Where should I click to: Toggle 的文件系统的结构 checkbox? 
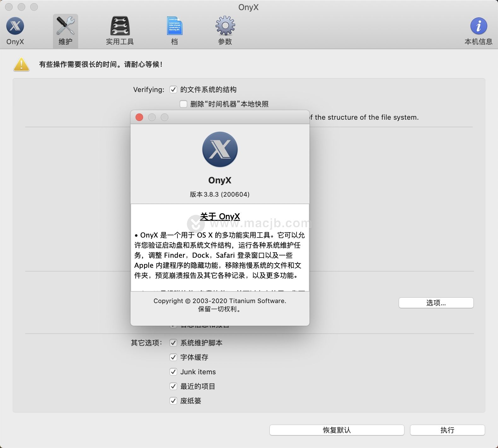point(173,89)
